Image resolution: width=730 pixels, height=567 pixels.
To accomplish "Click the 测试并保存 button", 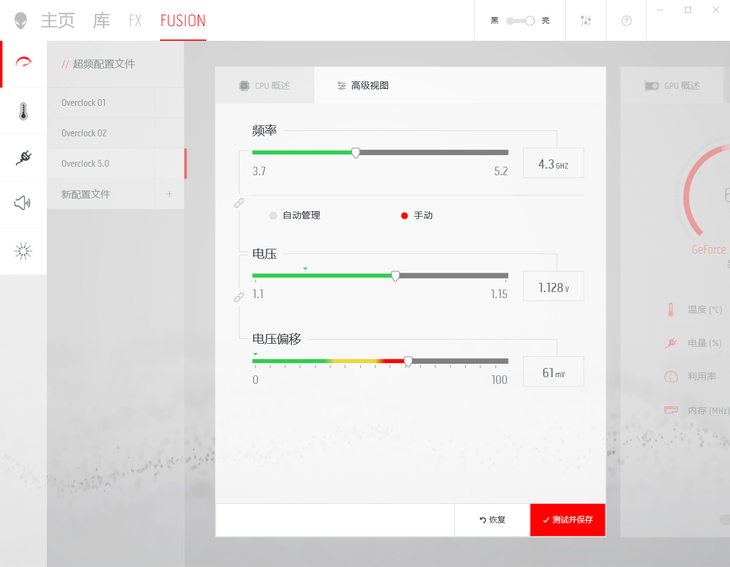I will [567, 520].
